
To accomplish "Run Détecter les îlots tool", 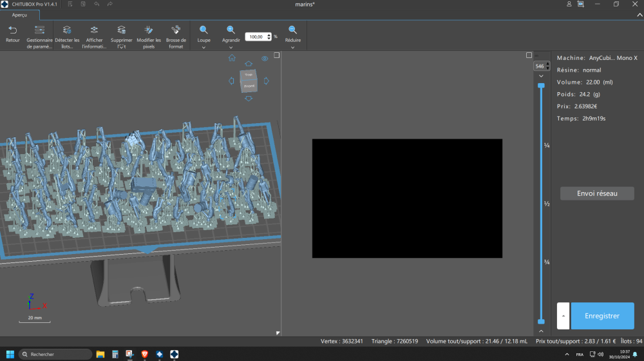I will click(67, 30).
